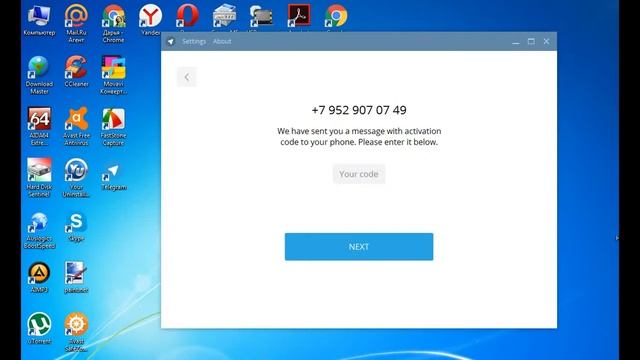
Task: Select the Adobe Acrobat desktop icon
Action: pos(299,16)
